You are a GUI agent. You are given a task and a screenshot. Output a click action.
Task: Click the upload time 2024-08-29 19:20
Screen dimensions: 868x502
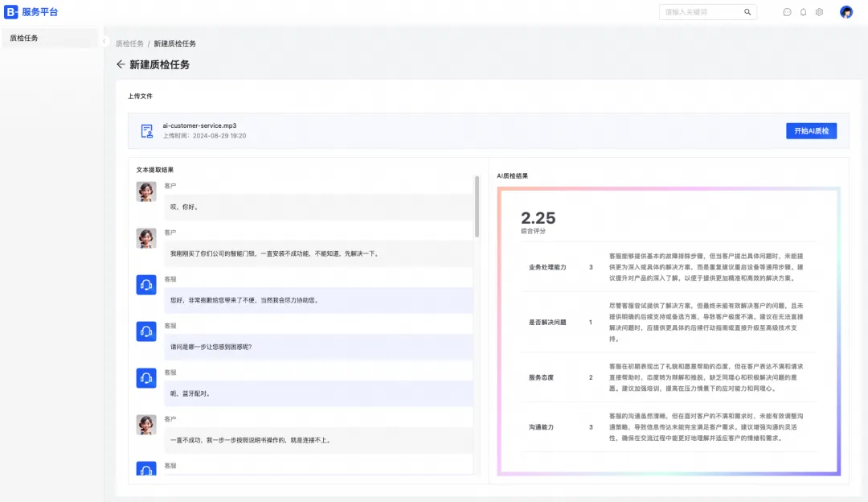219,136
